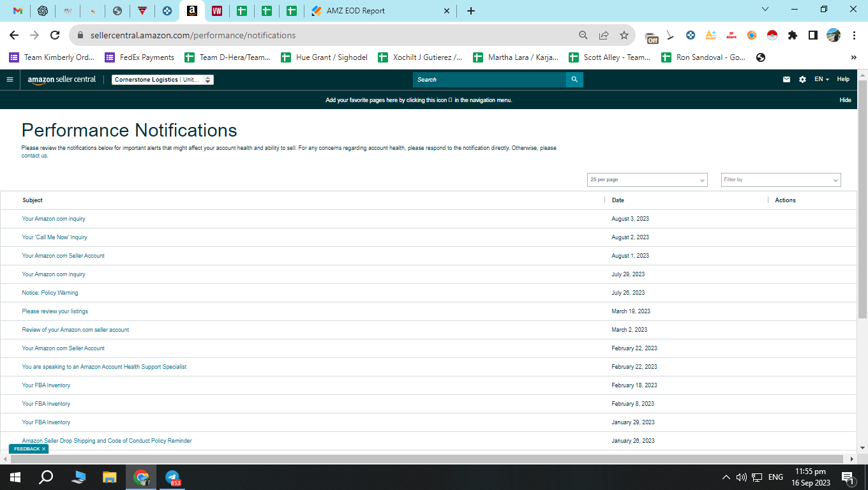Open the Ron Sandoval bookmark

tap(703, 57)
